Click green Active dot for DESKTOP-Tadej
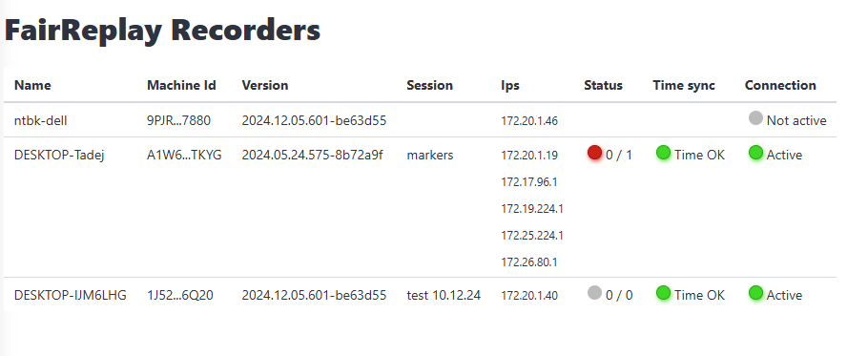The width and height of the screenshot is (868, 356). pyautogui.click(x=755, y=153)
